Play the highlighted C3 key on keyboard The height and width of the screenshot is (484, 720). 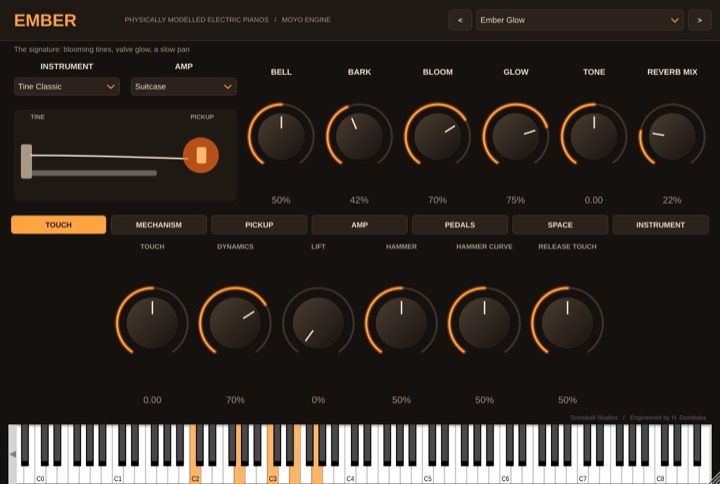pyautogui.click(x=272, y=473)
